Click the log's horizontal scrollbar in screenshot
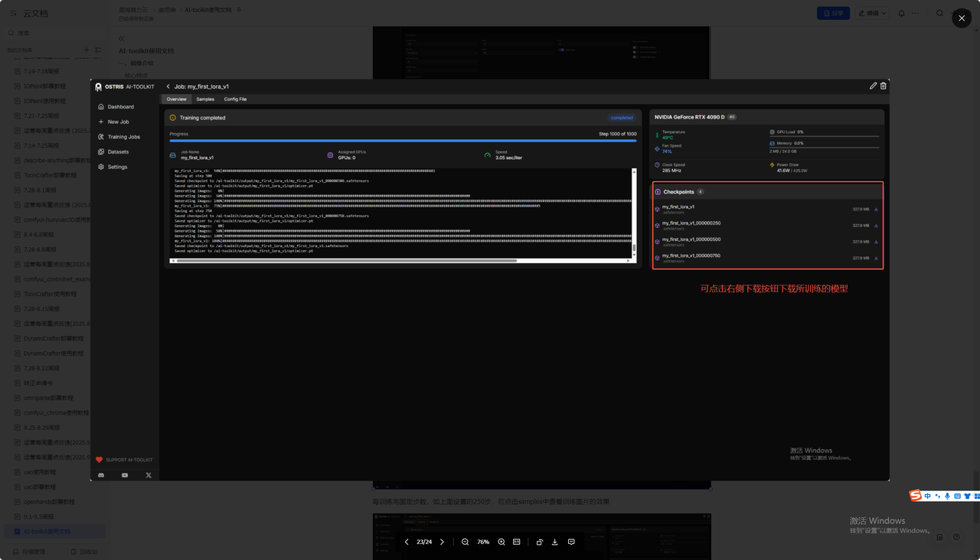The image size is (980, 560). click(346, 261)
